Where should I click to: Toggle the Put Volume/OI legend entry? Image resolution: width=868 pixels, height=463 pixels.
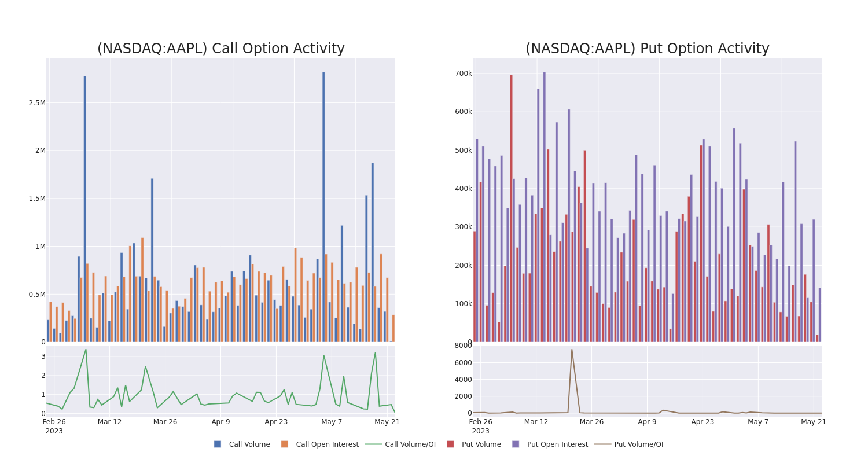629,444
